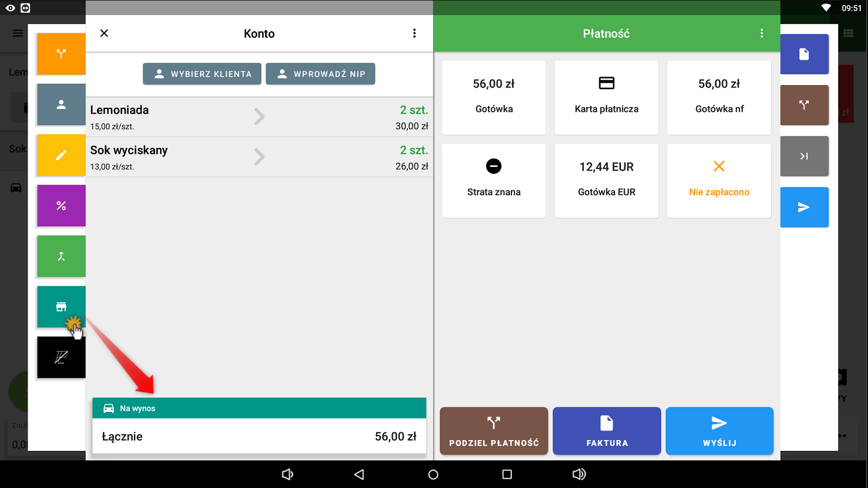Open the purple percent discount tile

click(x=61, y=205)
